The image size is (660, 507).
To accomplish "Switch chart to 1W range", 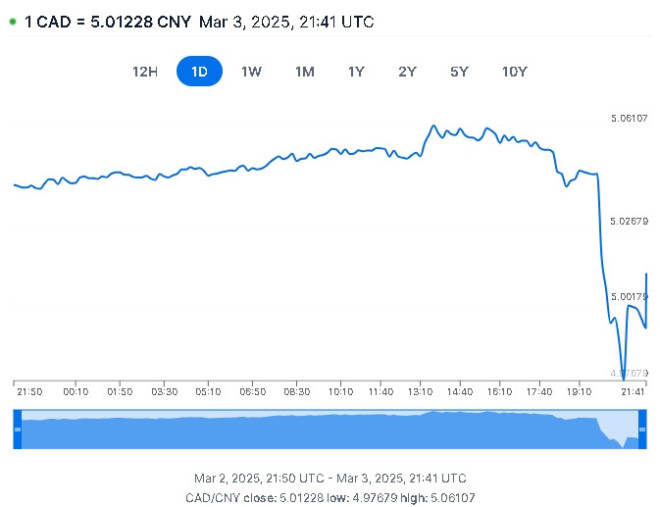I will coord(251,72).
